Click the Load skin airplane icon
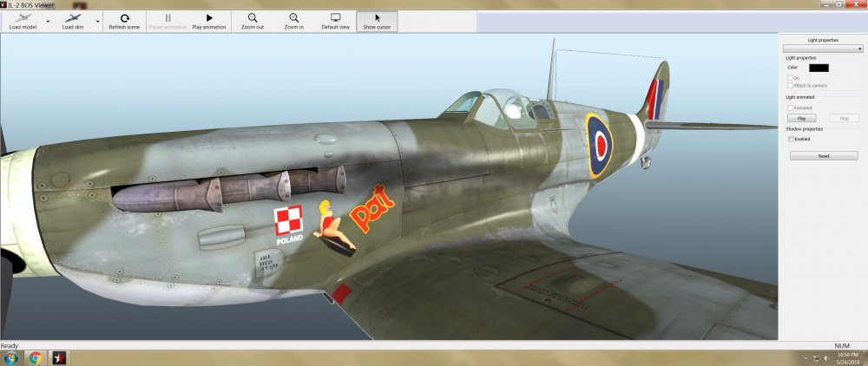 pos(73,18)
